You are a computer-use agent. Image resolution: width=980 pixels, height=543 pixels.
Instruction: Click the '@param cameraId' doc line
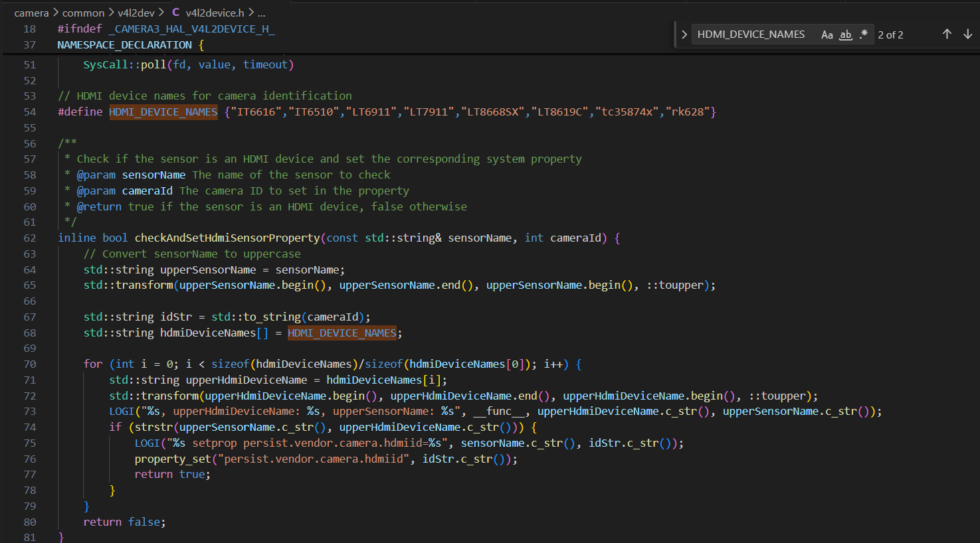[x=243, y=191]
